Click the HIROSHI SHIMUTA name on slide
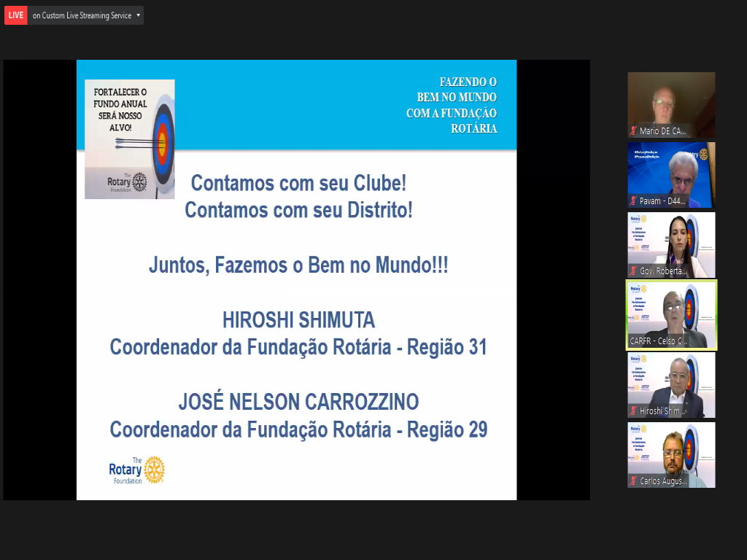 pyautogui.click(x=298, y=320)
